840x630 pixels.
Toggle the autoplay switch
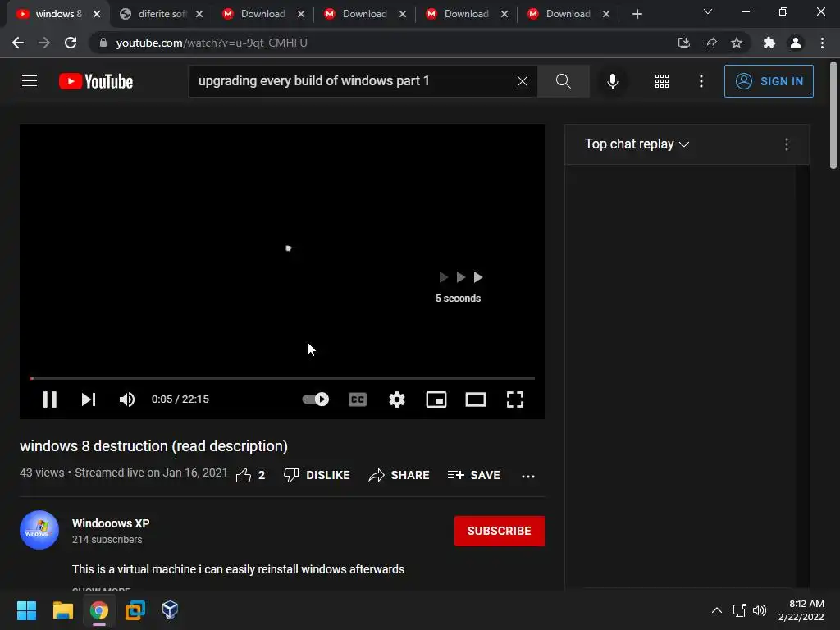click(316, 399)
